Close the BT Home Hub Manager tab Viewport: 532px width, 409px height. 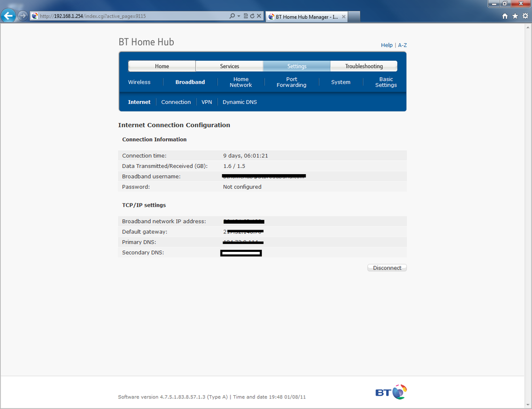[343, 17]
